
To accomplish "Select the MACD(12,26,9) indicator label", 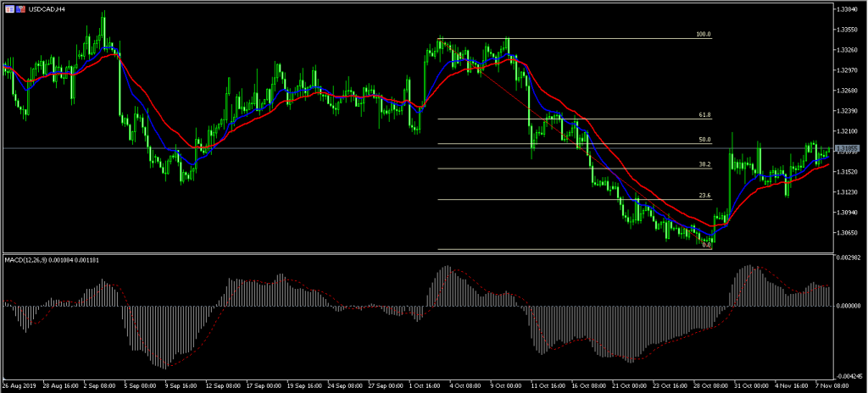I will pos(28,260).
